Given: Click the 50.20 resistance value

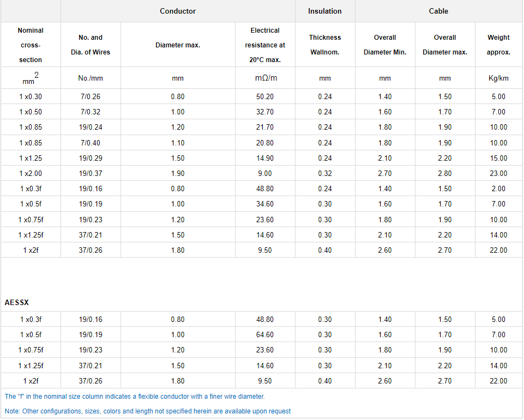Looking at the screenshot, I should (x=265, y=96).
